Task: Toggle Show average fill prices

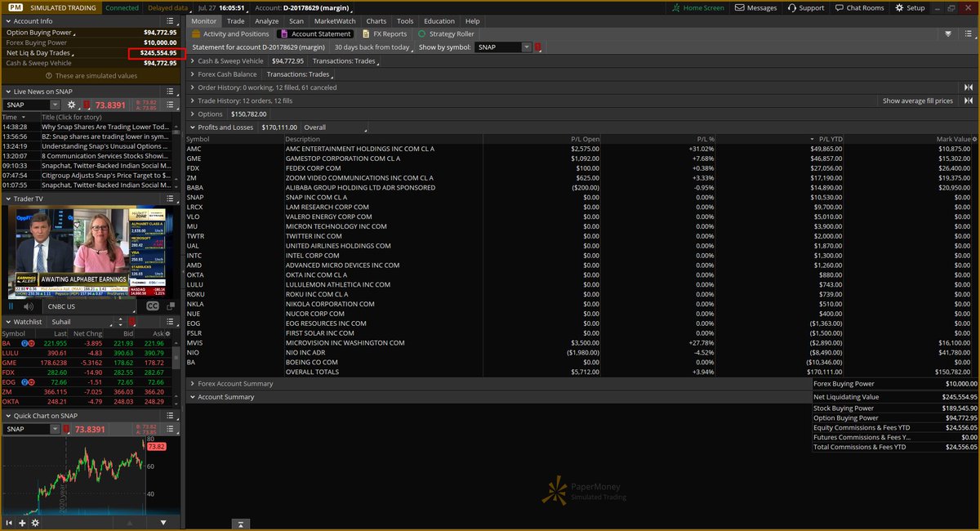Action: tap(918, 100)
